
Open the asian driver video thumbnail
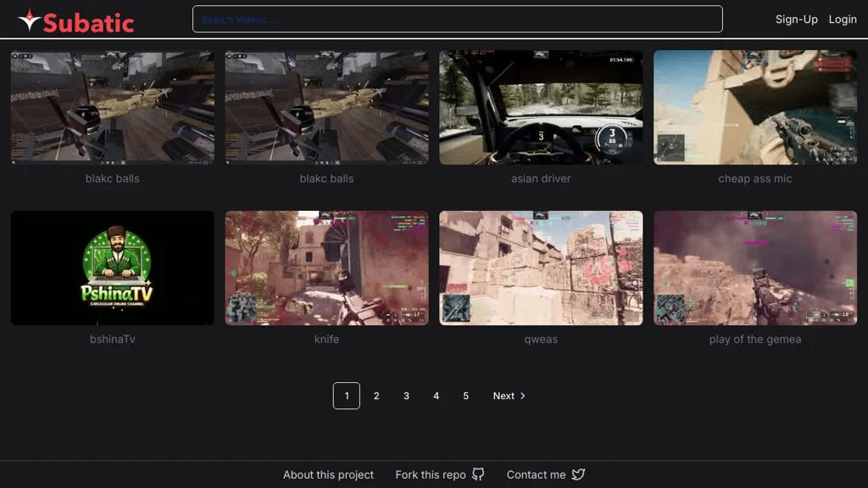(x=541, y=107)
